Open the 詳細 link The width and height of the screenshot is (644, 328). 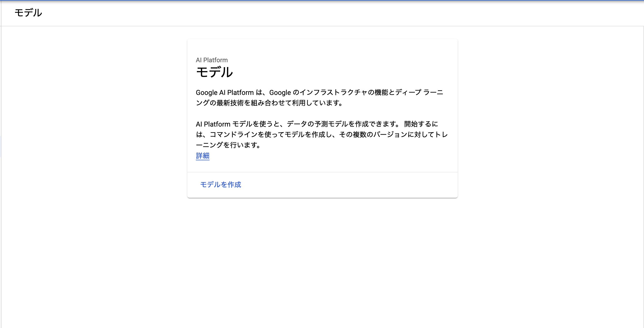pyautogui.click(x=202, y=156)
